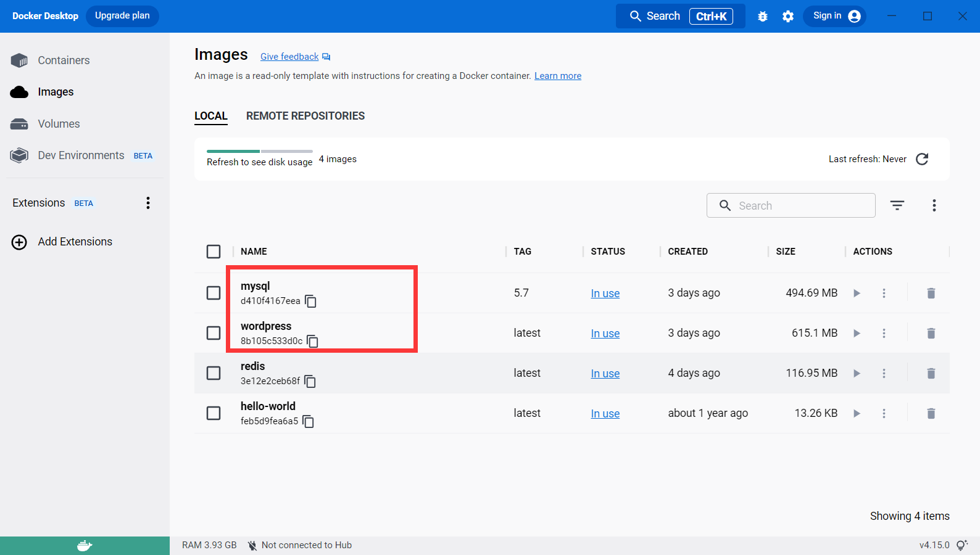Copy the hello-world image ID

tap(309, 422)
